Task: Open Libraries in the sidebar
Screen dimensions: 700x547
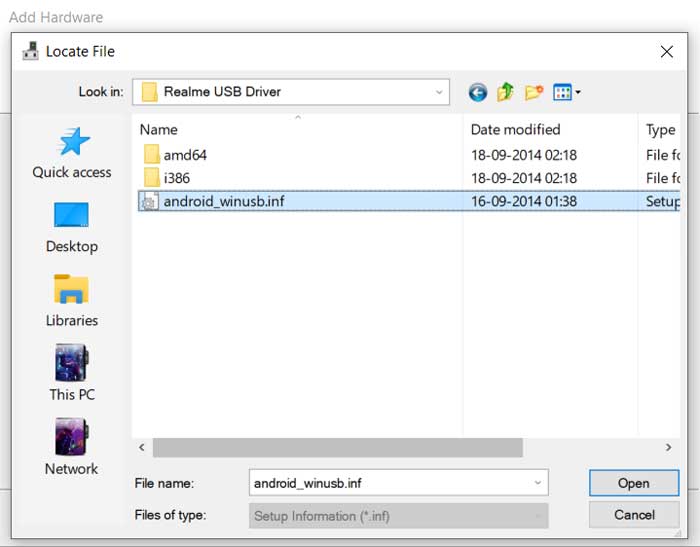Action: point(72,301)
